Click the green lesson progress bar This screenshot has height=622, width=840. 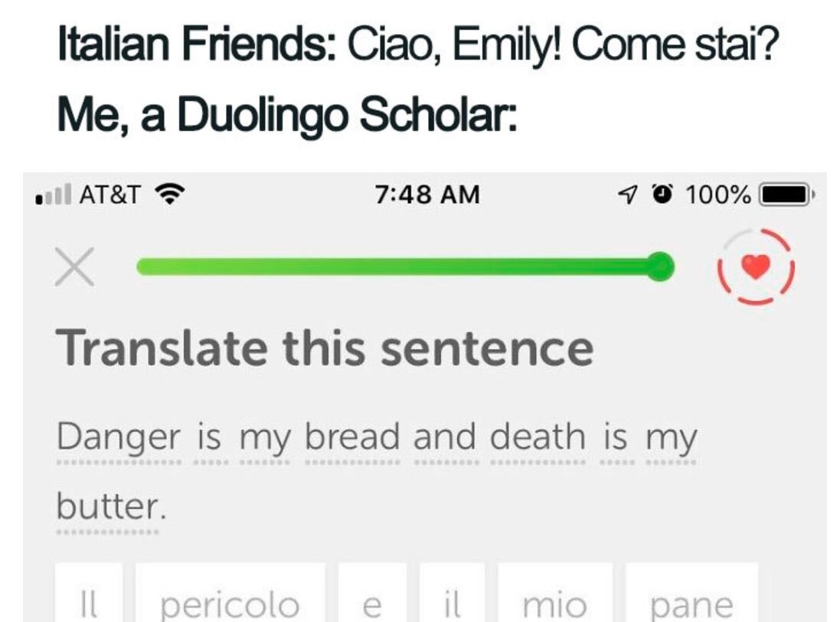point(404,267)
